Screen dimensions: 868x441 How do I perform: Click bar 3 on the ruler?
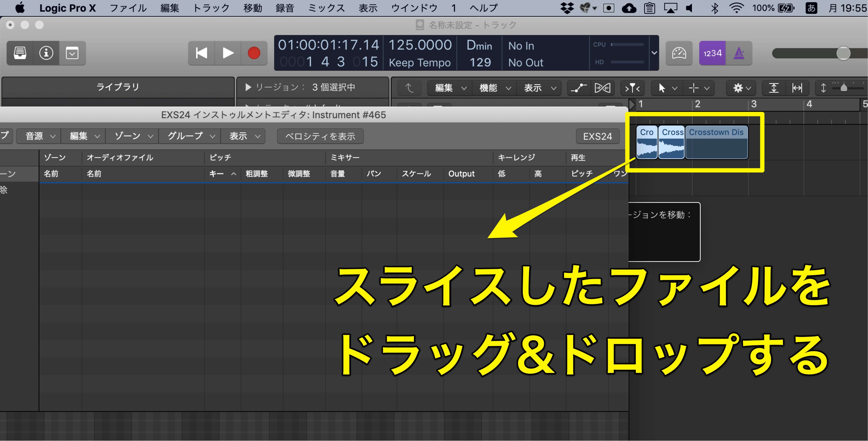pyautogui.click(x=754, y=104)
